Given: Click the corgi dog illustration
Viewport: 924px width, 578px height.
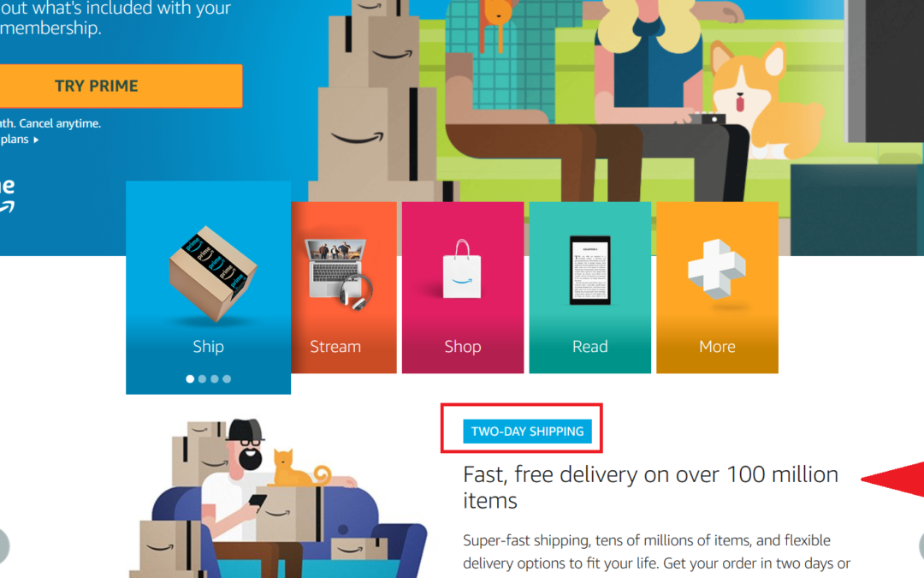Looking at the screenshot, I should pyautogui.click(x=765, y=100).
